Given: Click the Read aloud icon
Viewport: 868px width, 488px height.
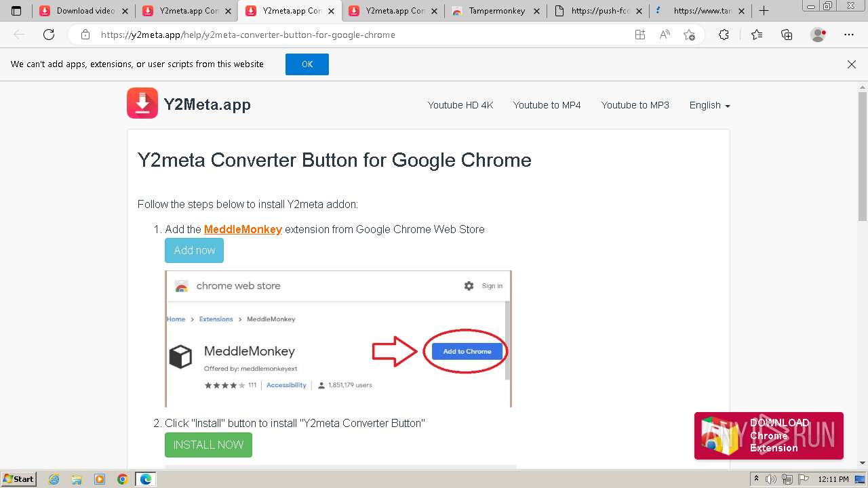Looking at the screenshot, I should tap(665, 35).
